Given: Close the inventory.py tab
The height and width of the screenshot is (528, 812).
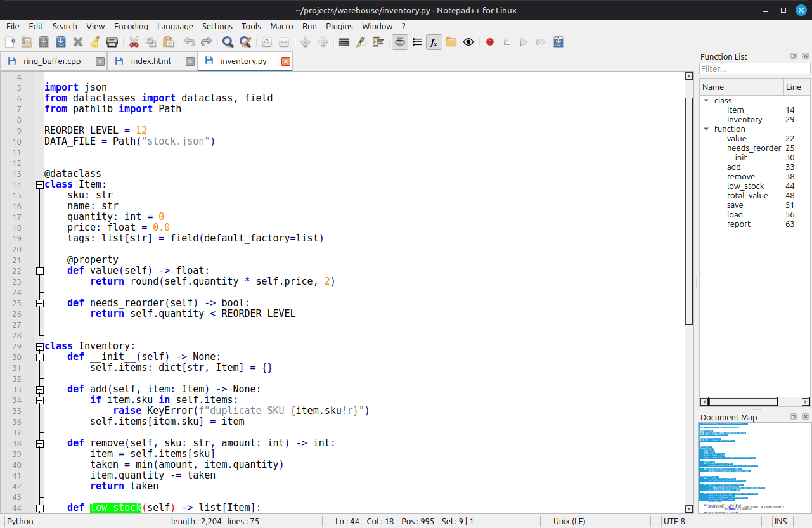Looking at the screenshot, I should [285, 61].
